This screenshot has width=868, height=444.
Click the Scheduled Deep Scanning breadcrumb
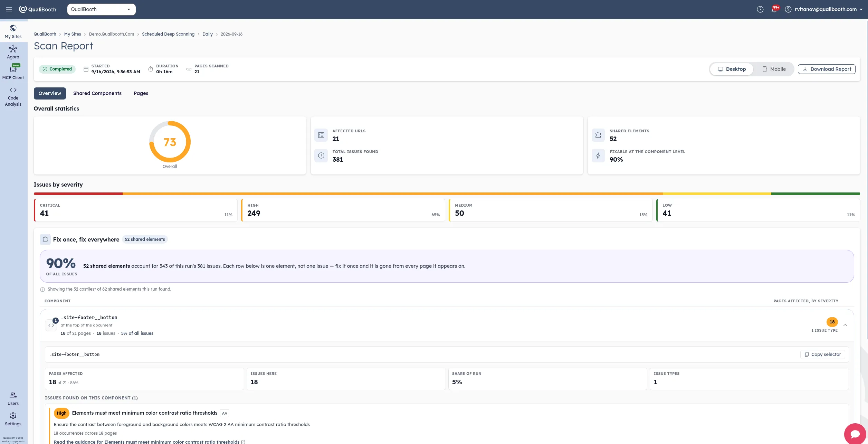[168, 34]
